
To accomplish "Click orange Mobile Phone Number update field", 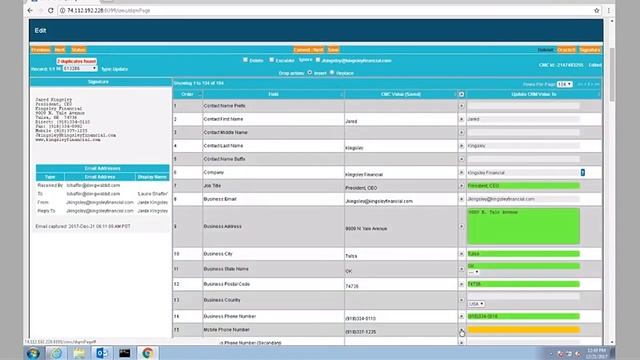I will coord(524,329).
